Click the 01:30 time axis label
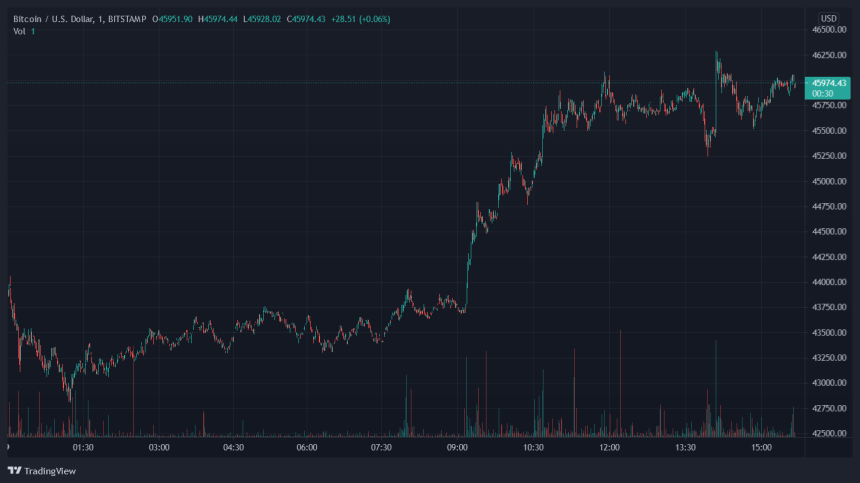The image size is (860, 483). 82,448
